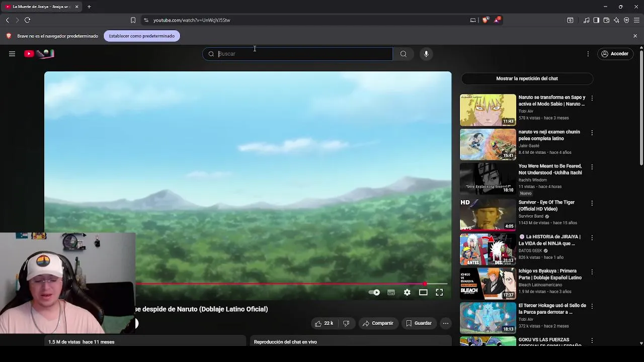Click the red video progress bar scrubber
The height and width of the screenshot is (362, 644).
(425, 284)
